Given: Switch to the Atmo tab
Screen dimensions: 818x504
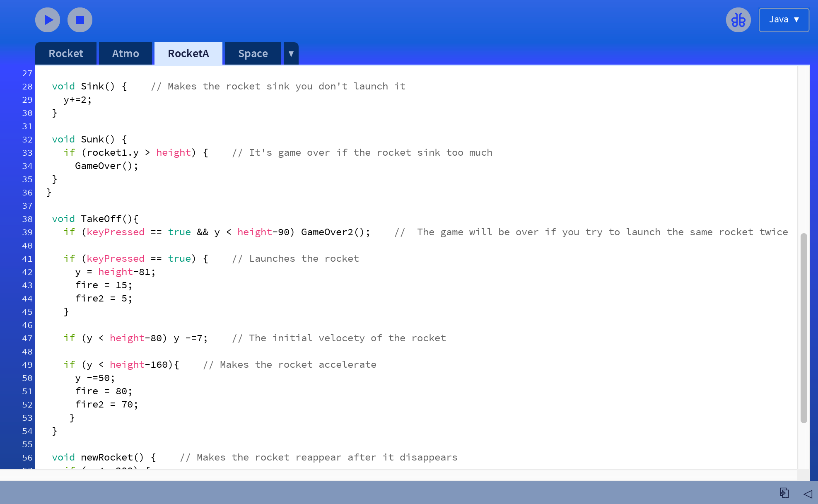Looking at the screenshot, I should click(125, 54).
